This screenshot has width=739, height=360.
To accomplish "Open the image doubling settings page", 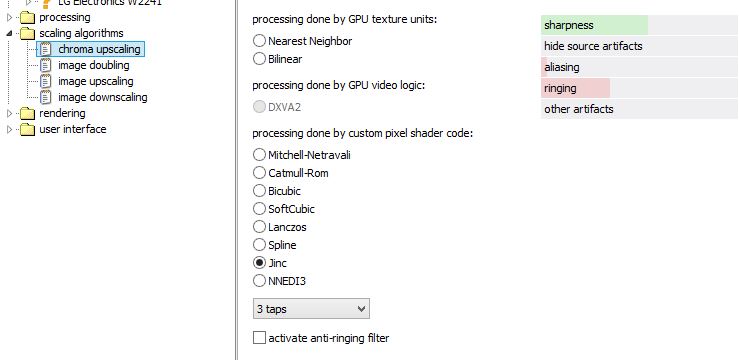I will click(x=94, y=65).
